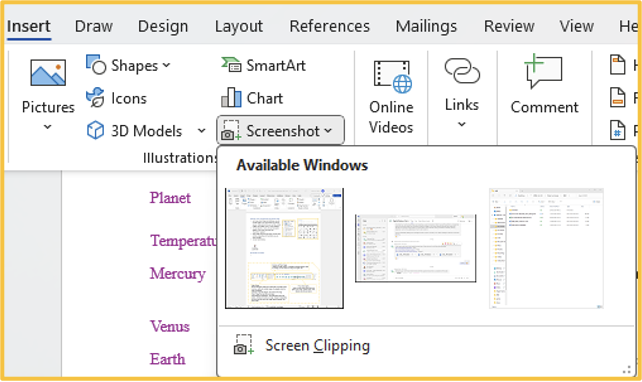The width and height of the screenshot is (642, 382).
Task: Open the References tab
Action: (x=330, y=27)
